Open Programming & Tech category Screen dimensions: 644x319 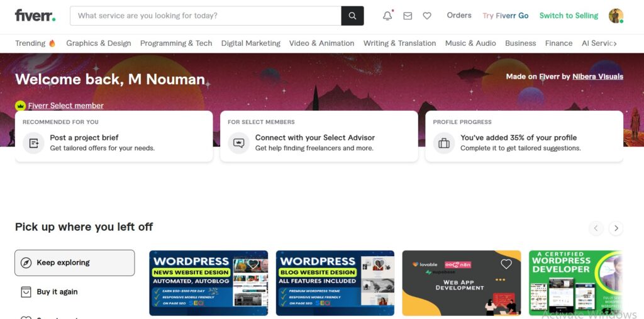point(176,43)
